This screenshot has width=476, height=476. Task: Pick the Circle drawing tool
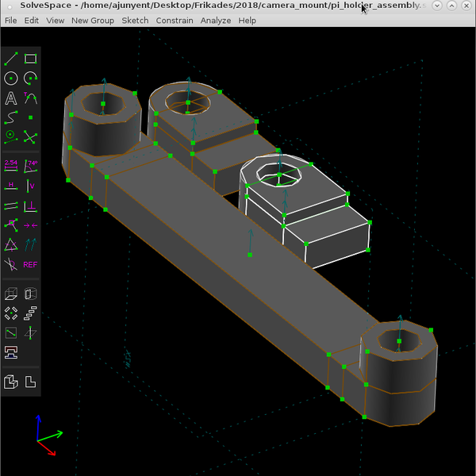(11, 78)
